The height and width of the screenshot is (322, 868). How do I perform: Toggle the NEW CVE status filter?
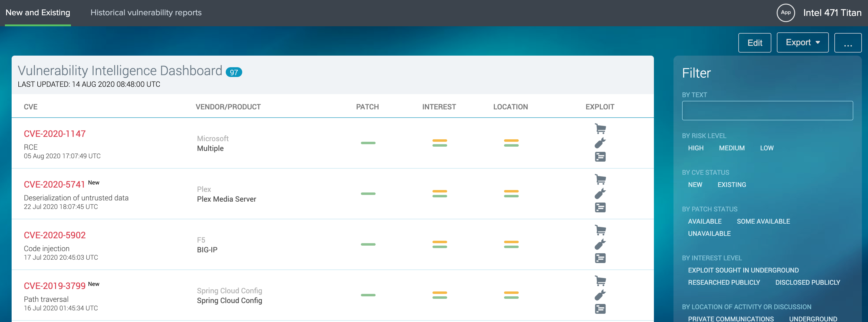696,185
